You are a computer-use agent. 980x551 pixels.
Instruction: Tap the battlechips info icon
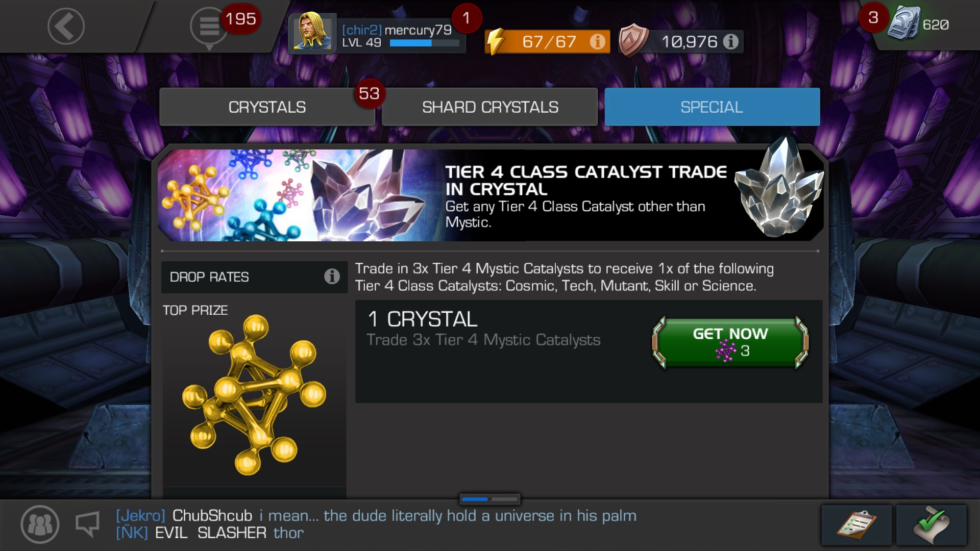(x=731, y=41)
